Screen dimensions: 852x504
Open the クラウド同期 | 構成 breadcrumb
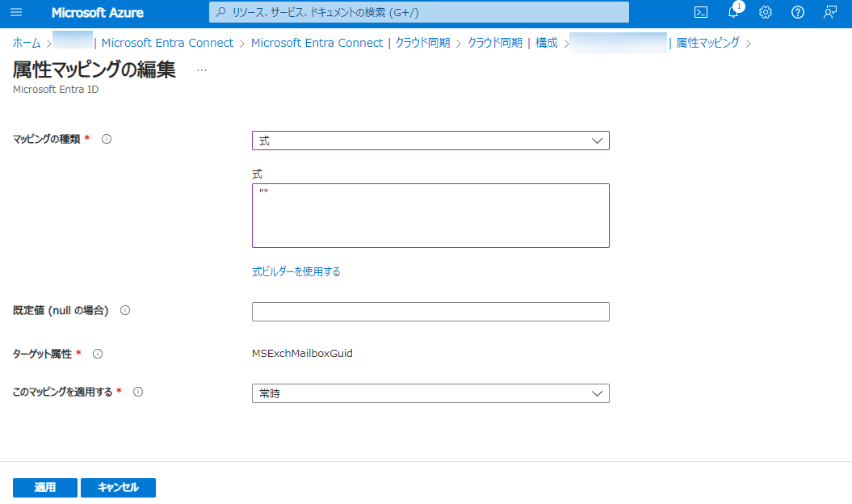(x=512, y=43)
